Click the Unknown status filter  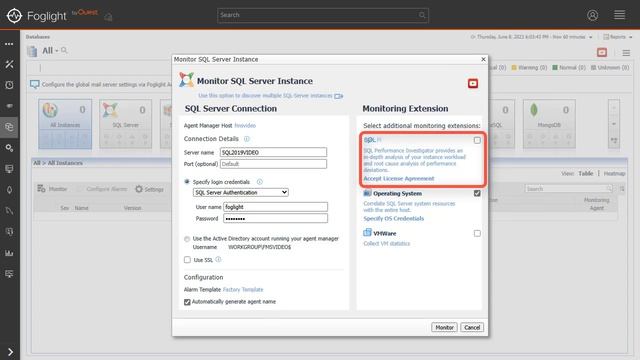609,67
